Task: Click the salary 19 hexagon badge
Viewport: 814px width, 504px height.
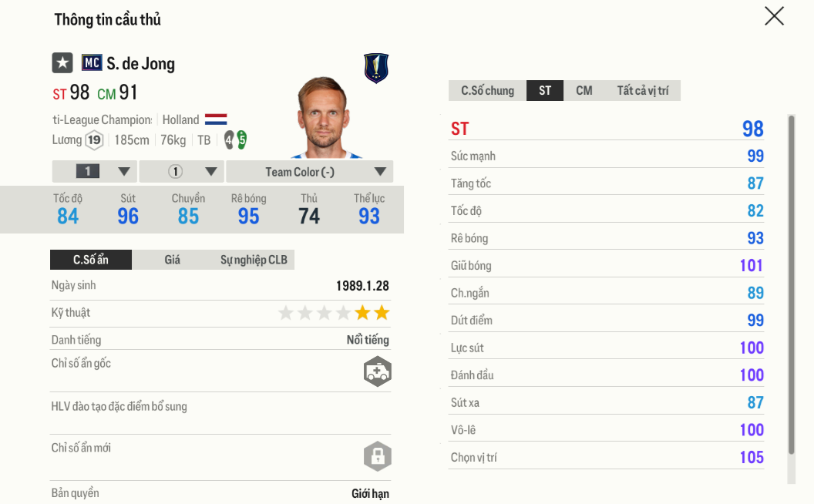Action: point(94,140)
